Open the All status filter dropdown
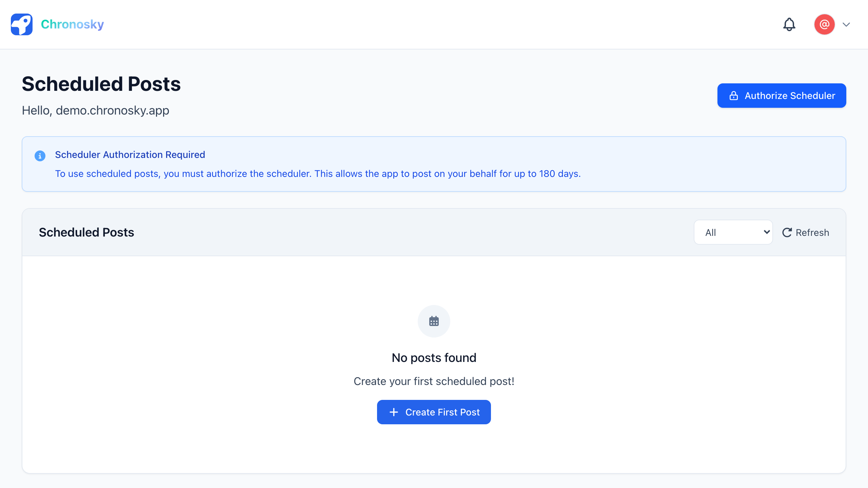868x488 pixels. (733, 232)
